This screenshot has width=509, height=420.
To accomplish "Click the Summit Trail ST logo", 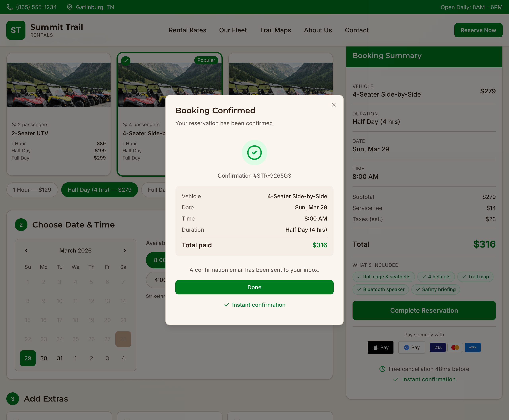I will coord(16,30).
